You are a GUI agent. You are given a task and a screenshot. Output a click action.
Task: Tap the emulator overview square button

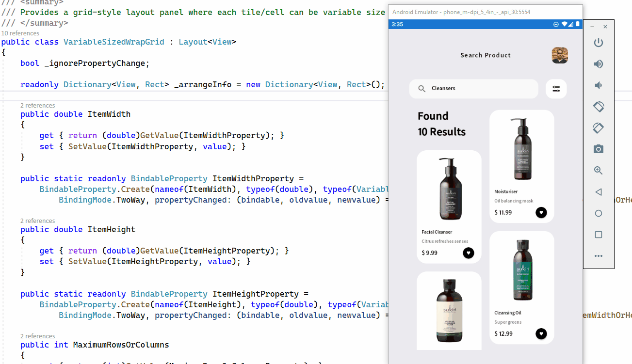click(599, 235)
